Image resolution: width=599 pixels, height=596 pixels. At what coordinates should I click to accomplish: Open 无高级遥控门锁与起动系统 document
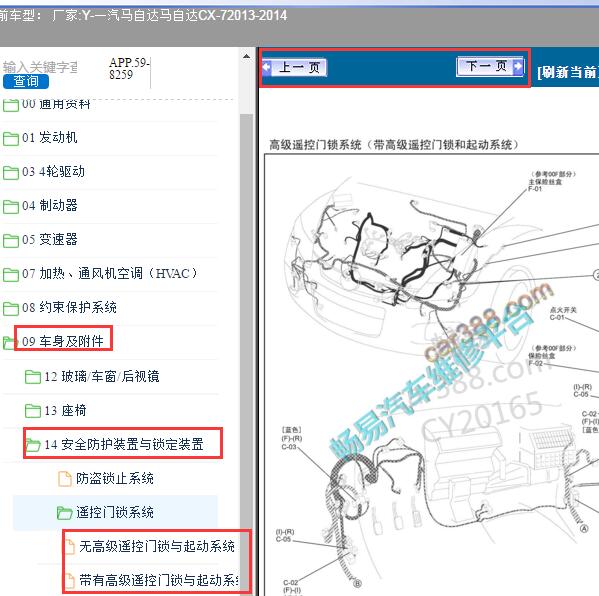157,546
